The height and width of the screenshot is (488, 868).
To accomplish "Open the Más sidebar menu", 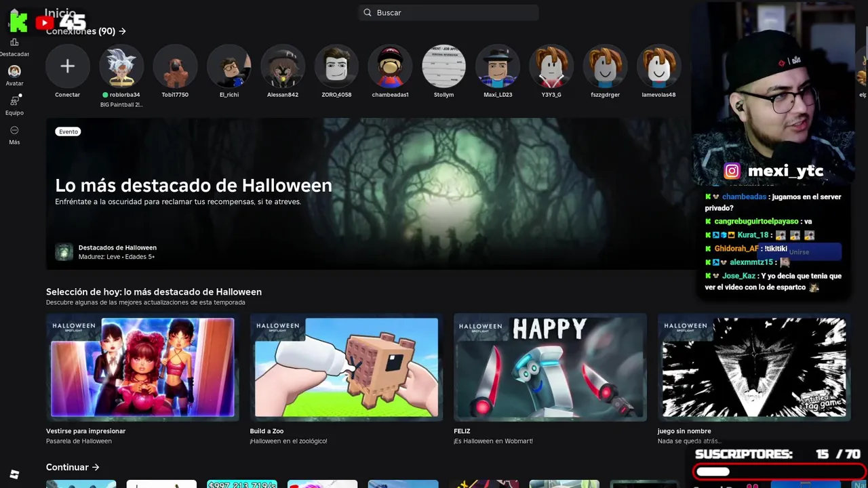I will (x=14, y=135).
